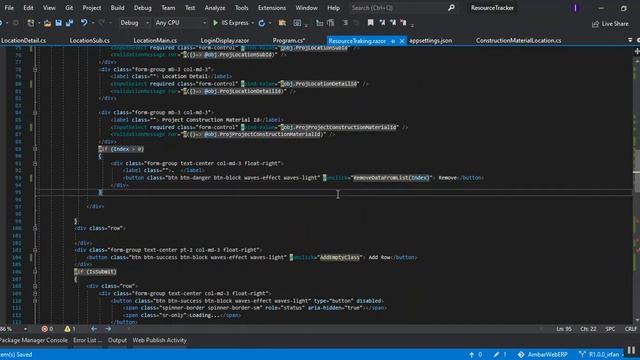Click the SPC indentation indicator
The image size is (640, 360).
(x=610, y=329)
